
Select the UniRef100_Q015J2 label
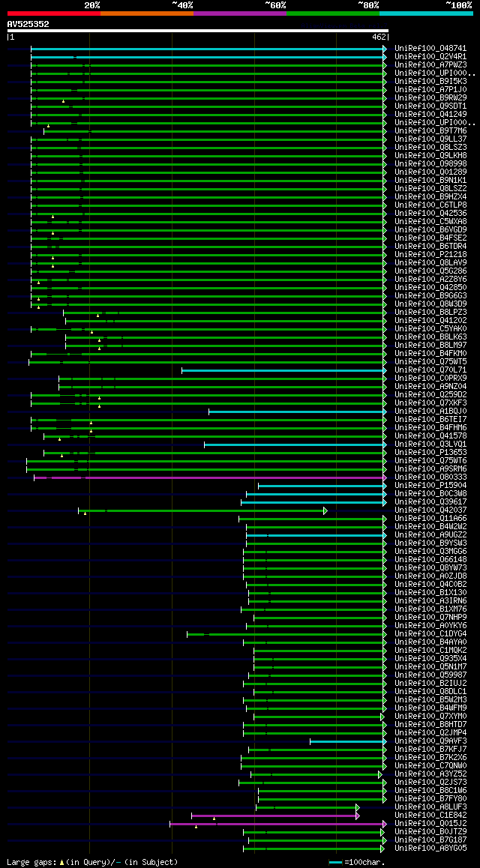pyautogui.click(x=430, y=824)
